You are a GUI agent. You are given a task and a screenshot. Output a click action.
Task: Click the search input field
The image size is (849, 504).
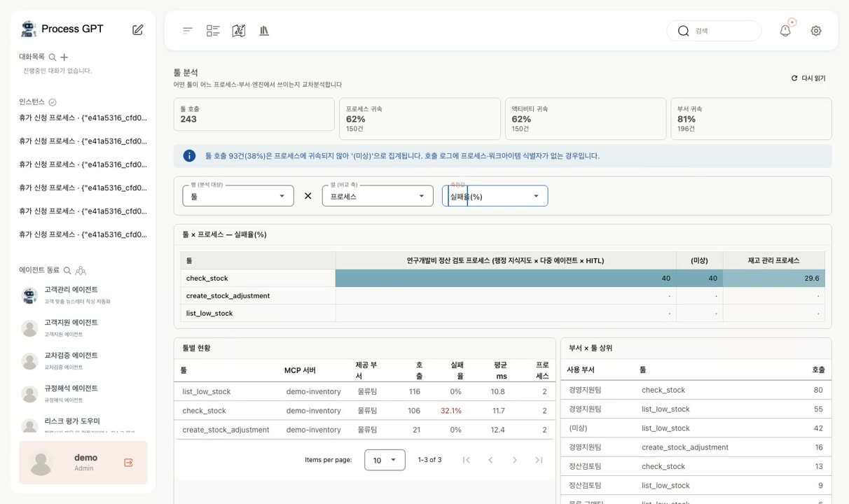point(714,31)
